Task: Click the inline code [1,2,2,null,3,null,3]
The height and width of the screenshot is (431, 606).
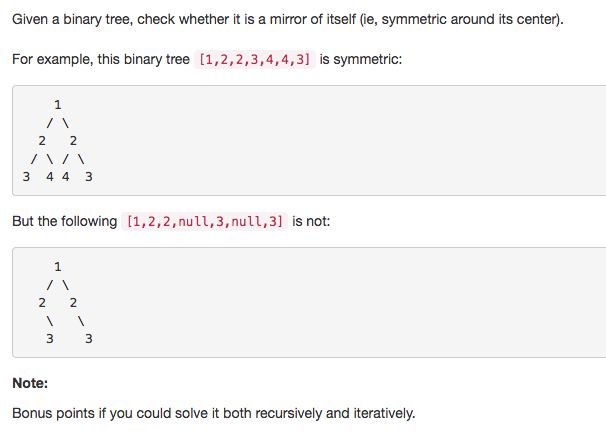Action: point(204,221)
